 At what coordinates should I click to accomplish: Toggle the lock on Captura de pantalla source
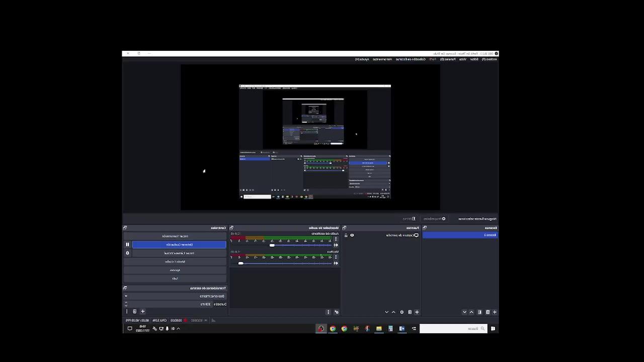click(346, 235)
